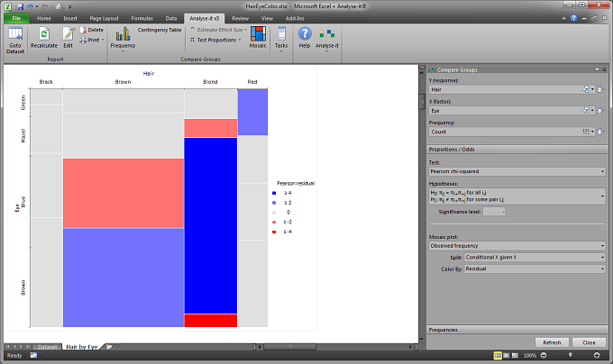Image resolution: width=613 pixels, height=364 pixels.
Task: Select Contingency Table option
Action: pyautogui.click(x=160, y=30)
